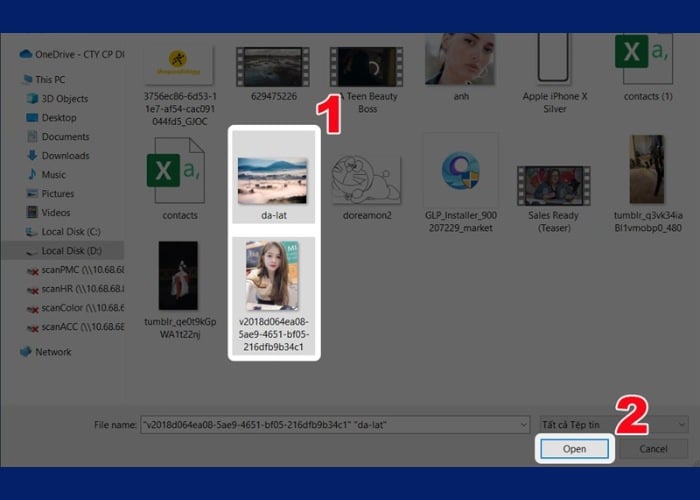
Task: Open the file type filter dropdown
Action: pyautogui.click(x=612, y=425)
